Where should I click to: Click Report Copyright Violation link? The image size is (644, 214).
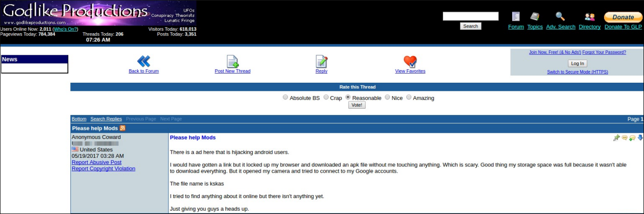[103, 169]
